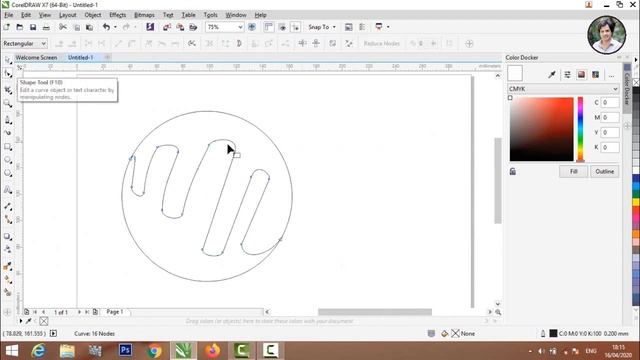The width and height of the screenshot is (640, 360).
Task: Click the Save toolbar icon
Action: pos(33,27)
